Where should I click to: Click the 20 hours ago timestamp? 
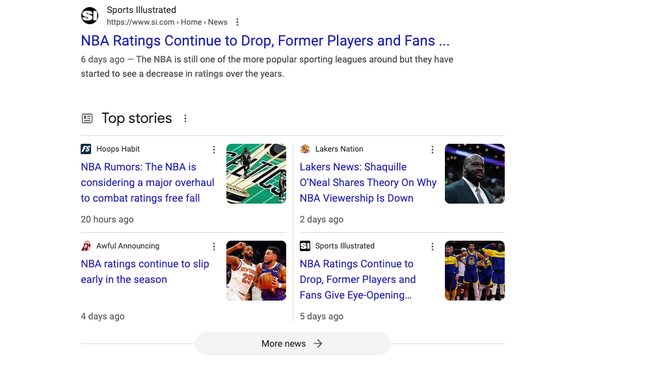pos(107,220)
